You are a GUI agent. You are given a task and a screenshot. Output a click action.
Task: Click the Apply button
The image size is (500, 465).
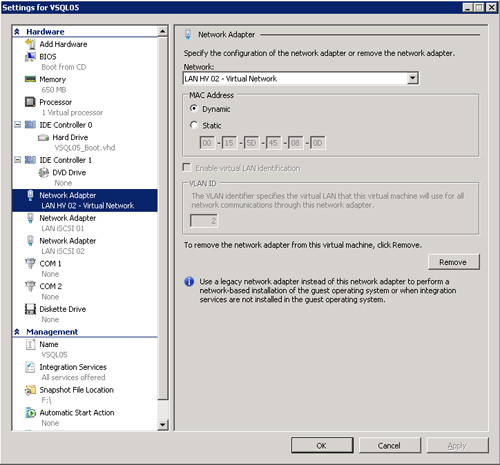click(x=457, y=445)
